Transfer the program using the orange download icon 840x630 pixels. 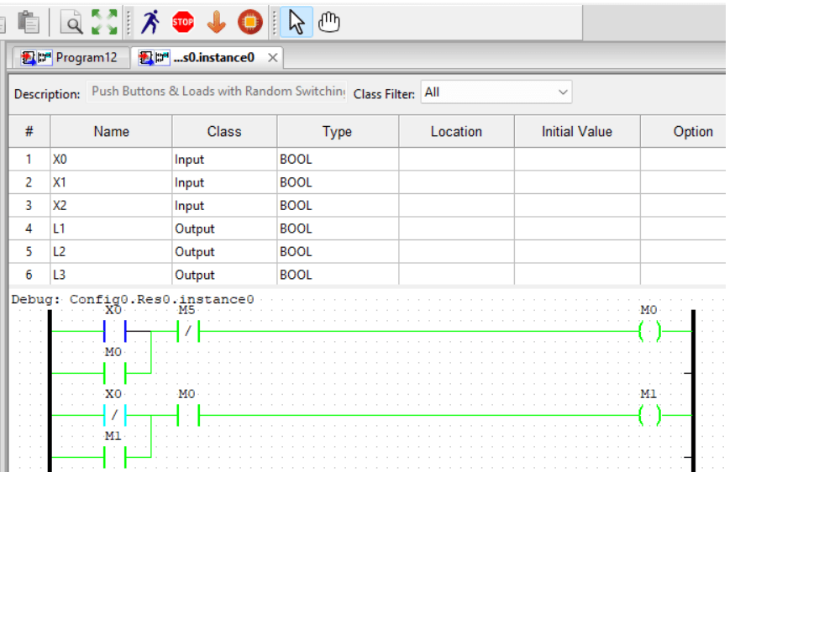216,22
